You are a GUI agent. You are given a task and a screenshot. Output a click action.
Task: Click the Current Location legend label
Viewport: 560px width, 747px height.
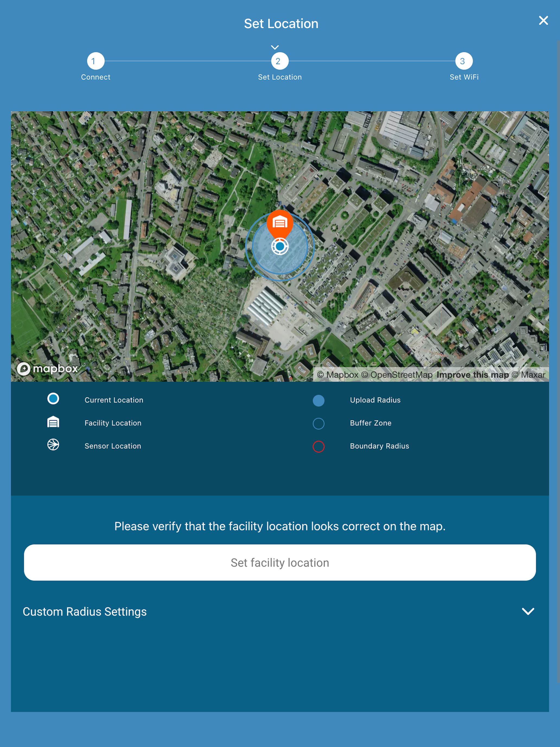114,400
